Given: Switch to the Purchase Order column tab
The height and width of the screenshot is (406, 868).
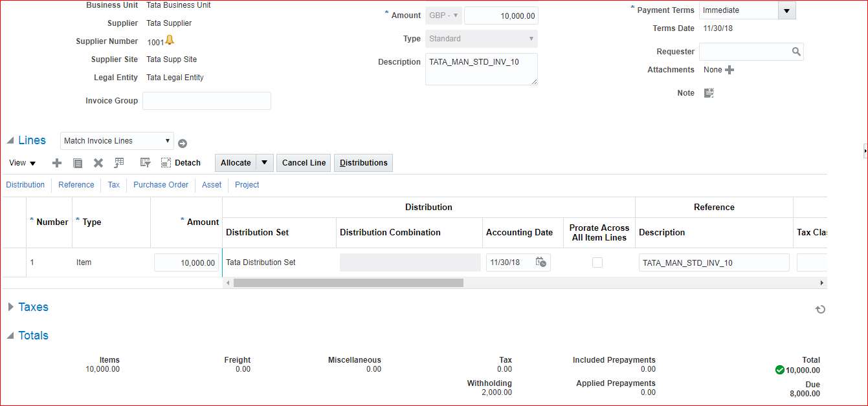Looking at the screenshot, I should [161, 185].
